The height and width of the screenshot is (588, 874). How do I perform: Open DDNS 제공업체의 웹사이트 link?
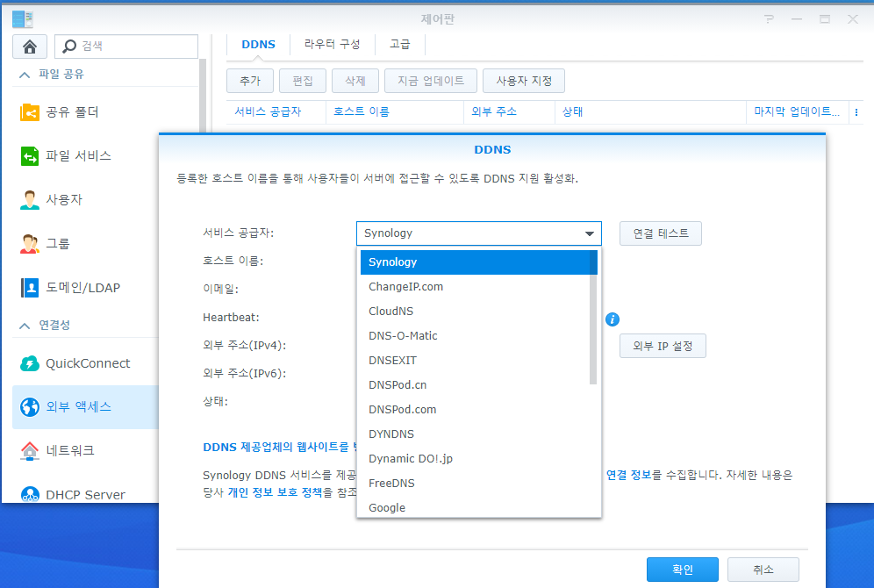[279, 447]
